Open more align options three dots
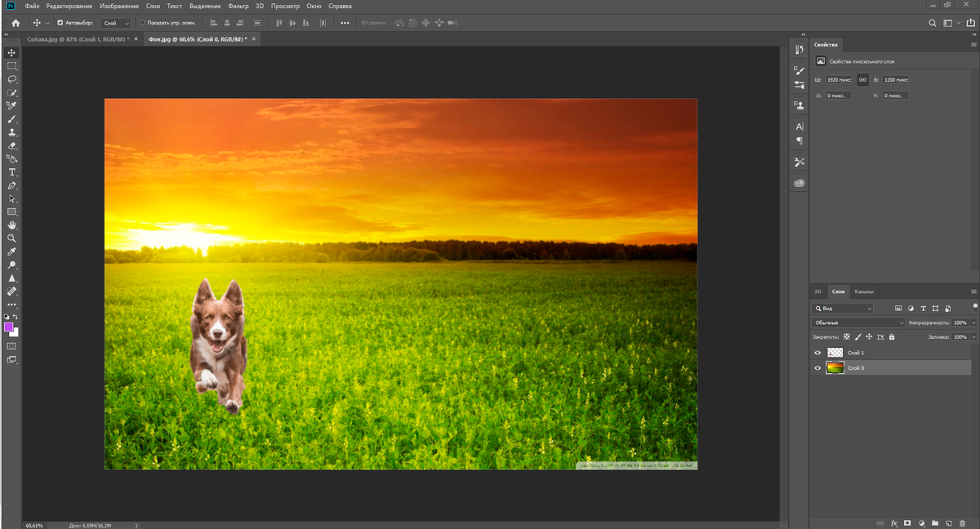 coord(345,23)
